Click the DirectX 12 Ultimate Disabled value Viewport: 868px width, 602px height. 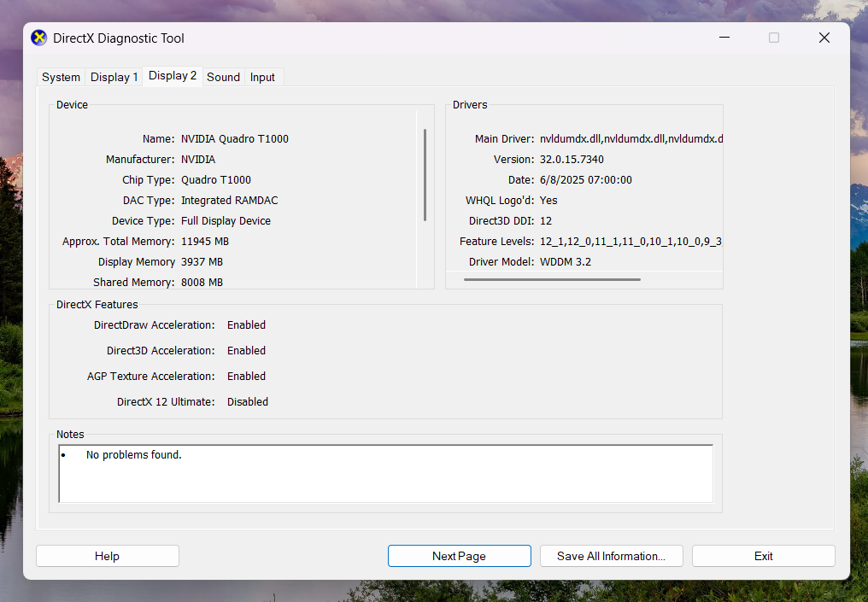[248, 401]
